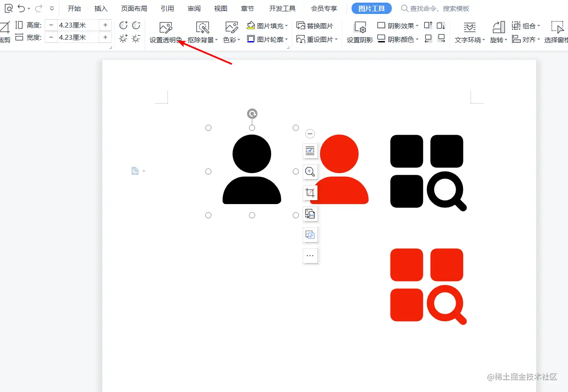Increase picture contrast
Image resolution: width=568 pixels, height=392 pixels.
pos(124,25)
